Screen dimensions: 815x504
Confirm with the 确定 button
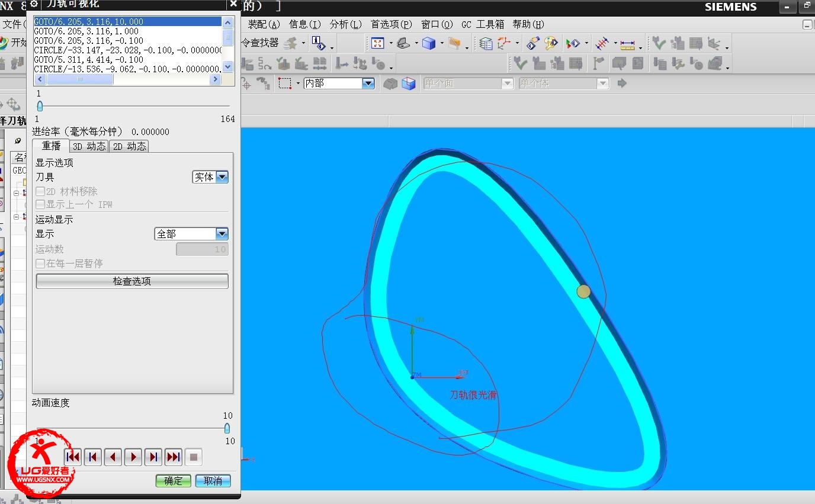coord(174,481)
